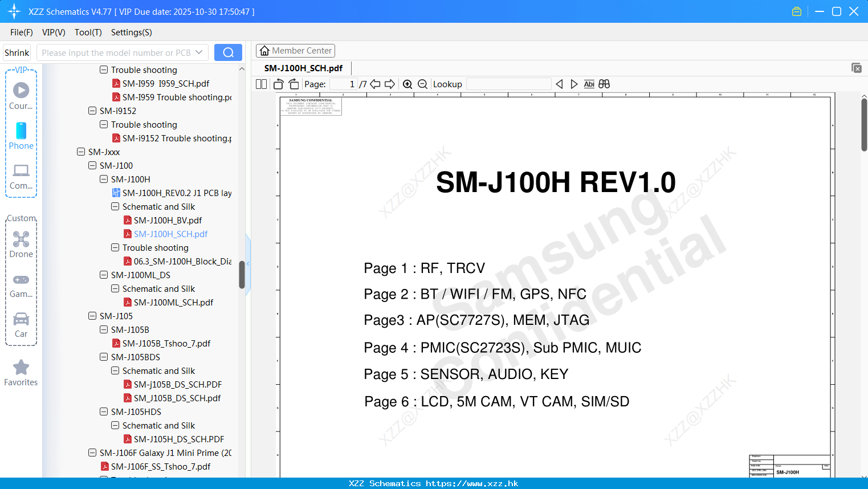Click the binoculars search icon
This screenshot has width=868, height=489.
[604, 84]
